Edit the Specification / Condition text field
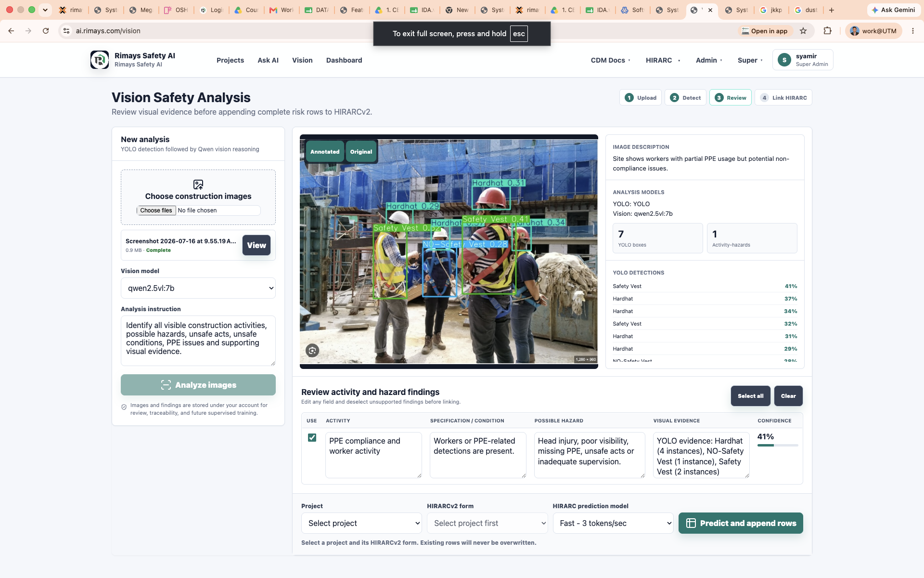924x578 pixels. pos(478,455)
